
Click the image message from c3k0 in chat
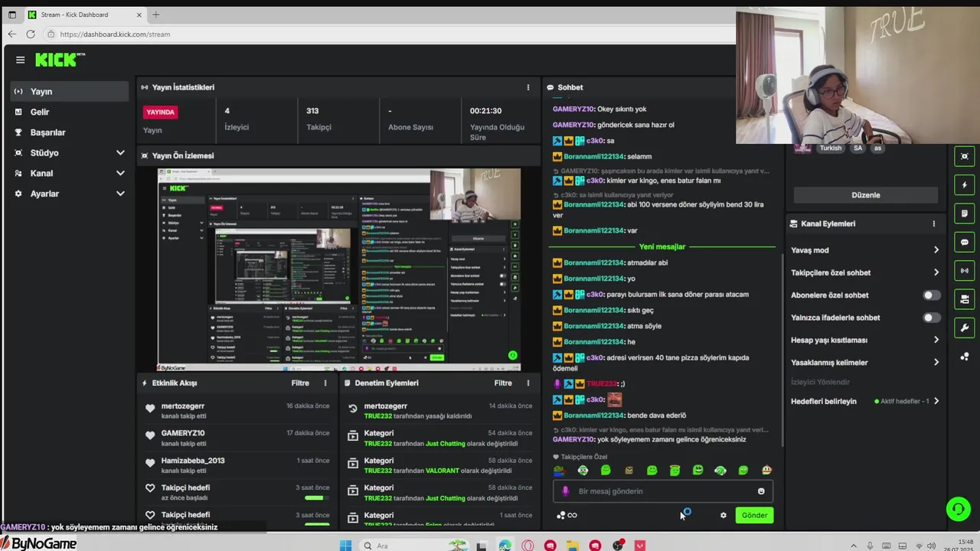[x=614, y=399]
